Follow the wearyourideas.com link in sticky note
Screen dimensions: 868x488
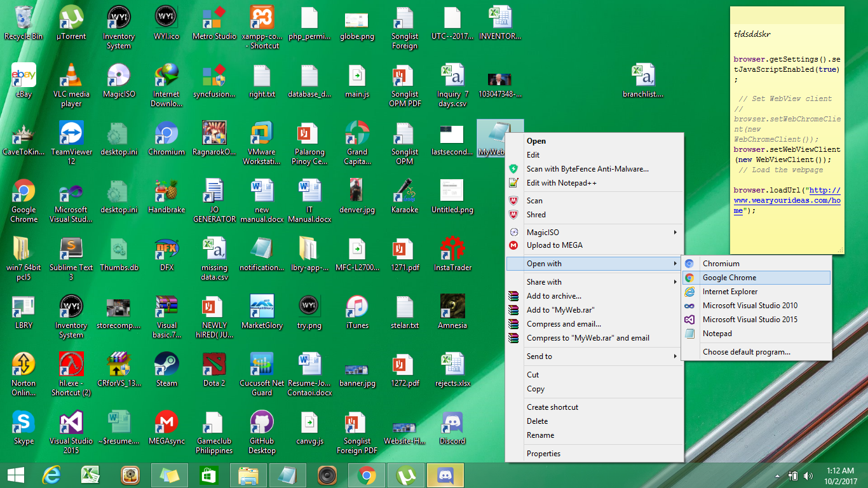coord(787,200)
